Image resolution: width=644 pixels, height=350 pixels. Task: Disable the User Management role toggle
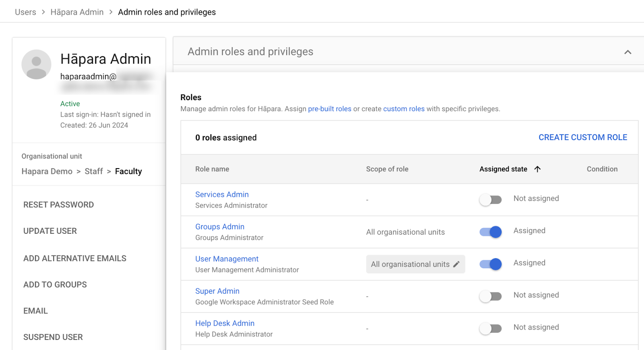[490, 264]
